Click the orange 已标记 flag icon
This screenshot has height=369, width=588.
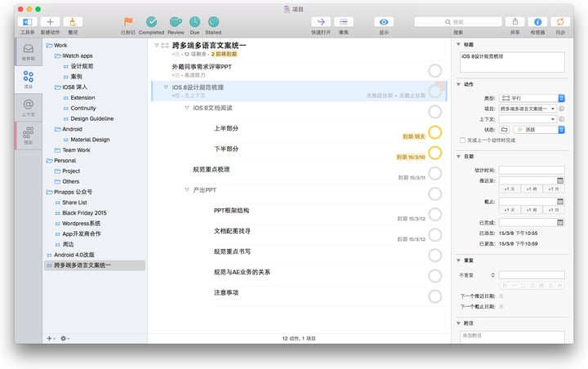click(128, 22)
